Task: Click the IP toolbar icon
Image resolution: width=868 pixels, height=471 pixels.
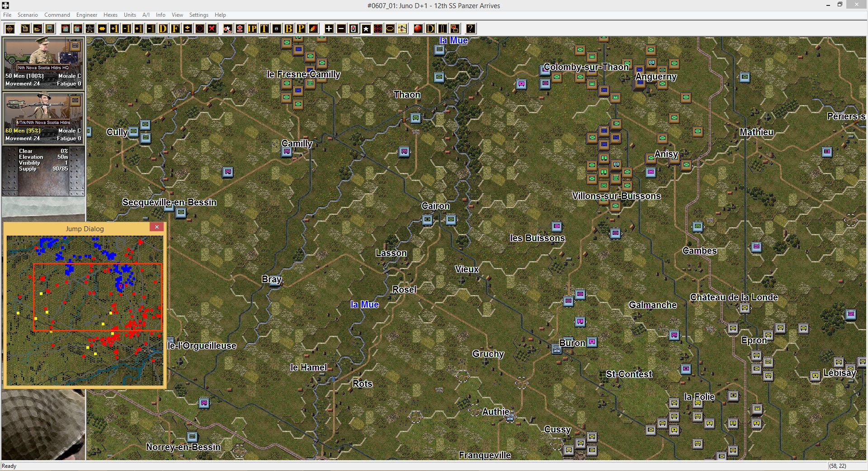Action: click(x=252, y=29)
